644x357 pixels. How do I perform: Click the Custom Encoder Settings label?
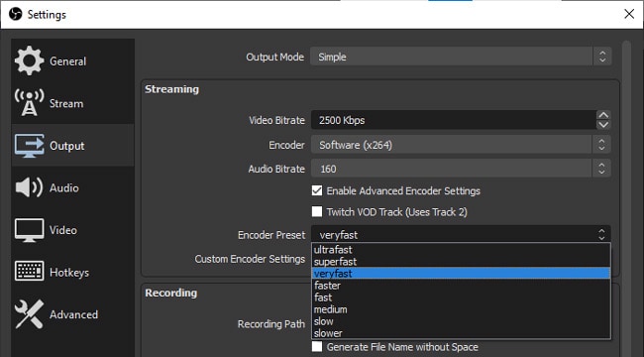250,259
